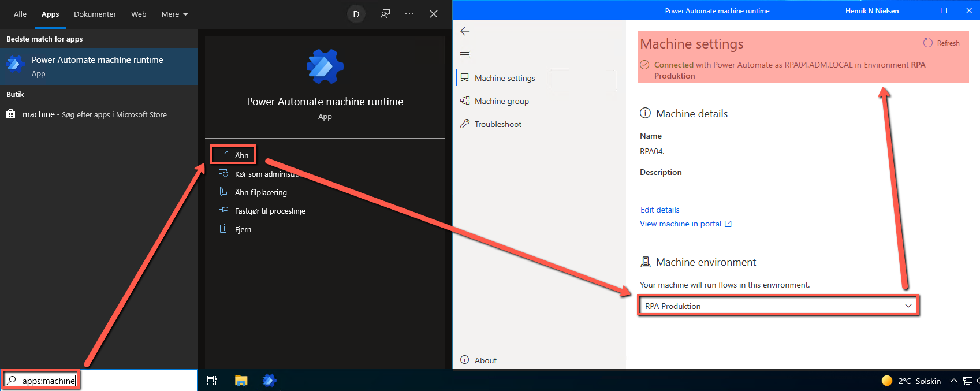Viewport: 980px width, 391px height.
Task: Click the Machine environment heading
Action: tap(706, 262)
